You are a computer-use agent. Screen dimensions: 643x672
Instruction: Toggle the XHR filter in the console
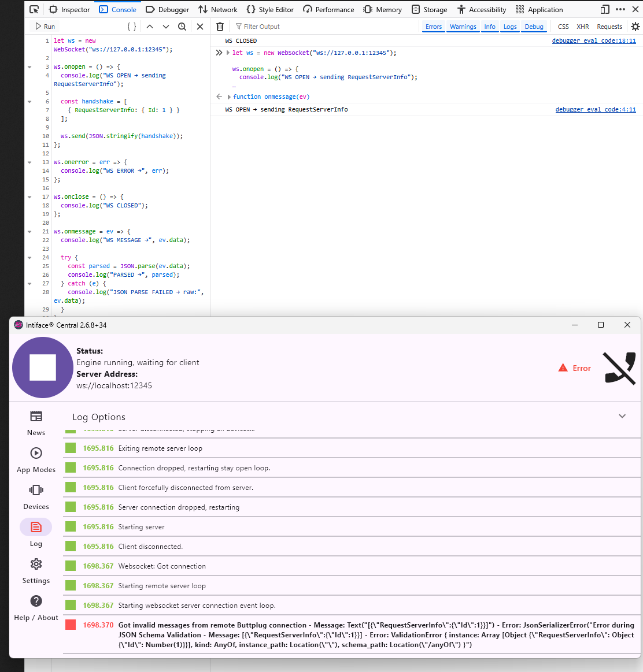pos(582,27)
